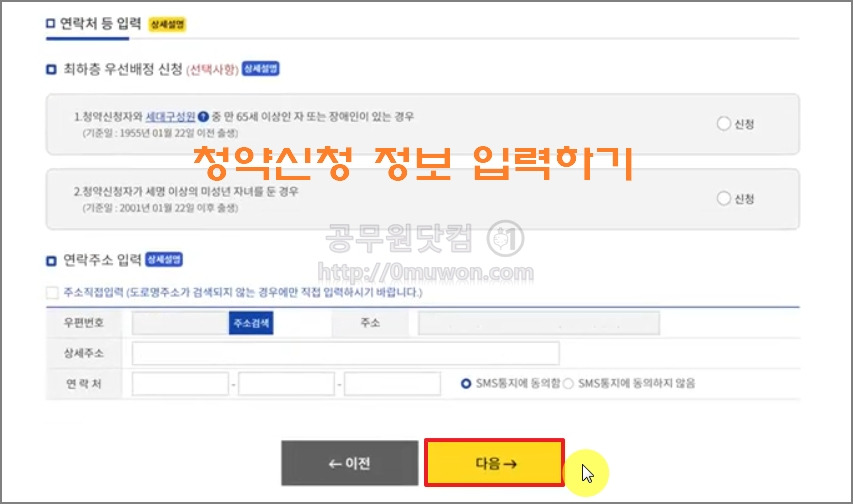Click the middle 연락처 number field

286,384
